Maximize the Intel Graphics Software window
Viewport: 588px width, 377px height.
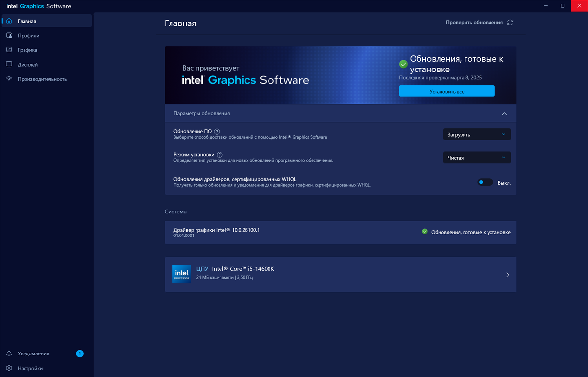coord(563,6)
